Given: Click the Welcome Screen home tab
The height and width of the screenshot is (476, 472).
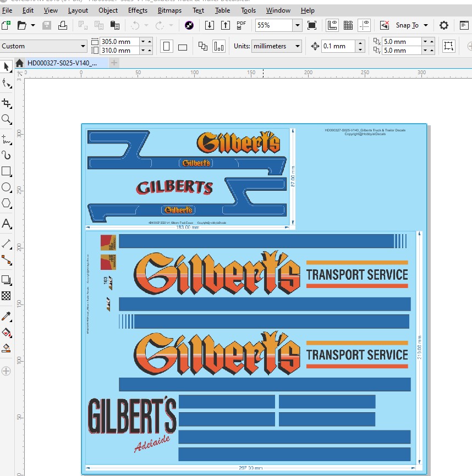Looking at the screenshot, I should [20, 63].
